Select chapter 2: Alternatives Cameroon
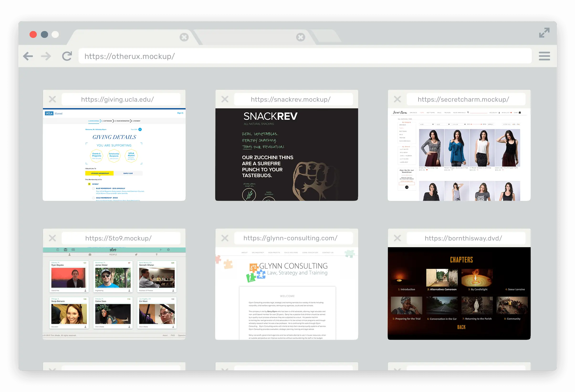This screenshot has height=392, width=575. coord(442,280)
